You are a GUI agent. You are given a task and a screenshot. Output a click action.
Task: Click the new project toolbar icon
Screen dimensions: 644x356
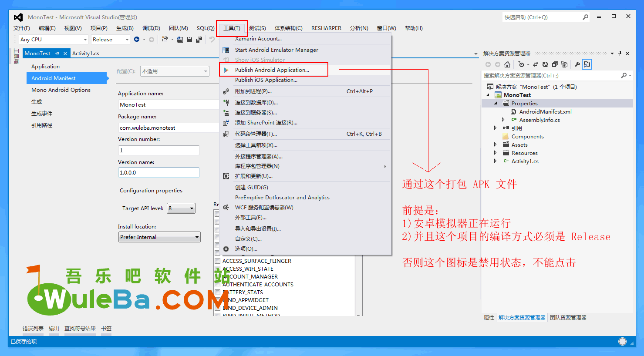pyautogui.click(x=165, y=39)
